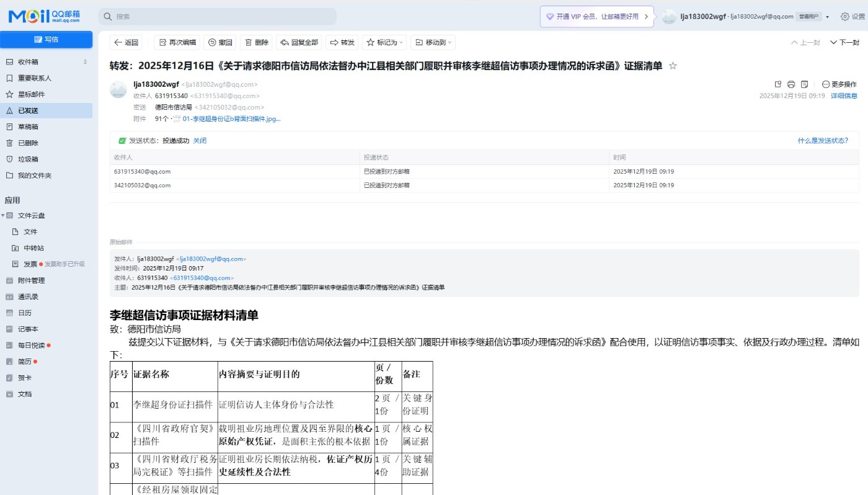Image resolution: width=868 pixels, height=495 pixels.
Task: Click the add note icon
Action: (804, 84)
